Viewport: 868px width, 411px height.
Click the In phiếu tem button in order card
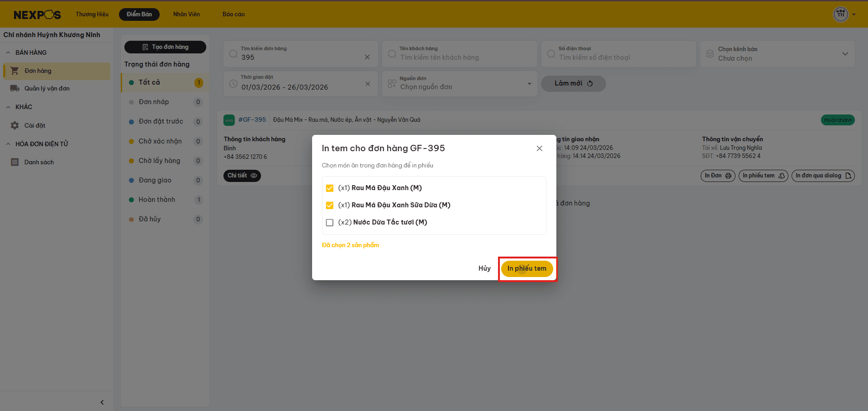[763, 176]
